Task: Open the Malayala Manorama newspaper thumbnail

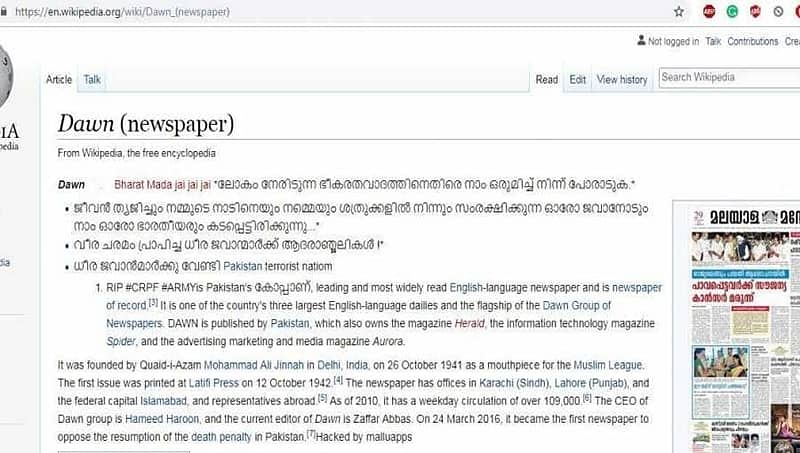Action: tap(746, 329)
